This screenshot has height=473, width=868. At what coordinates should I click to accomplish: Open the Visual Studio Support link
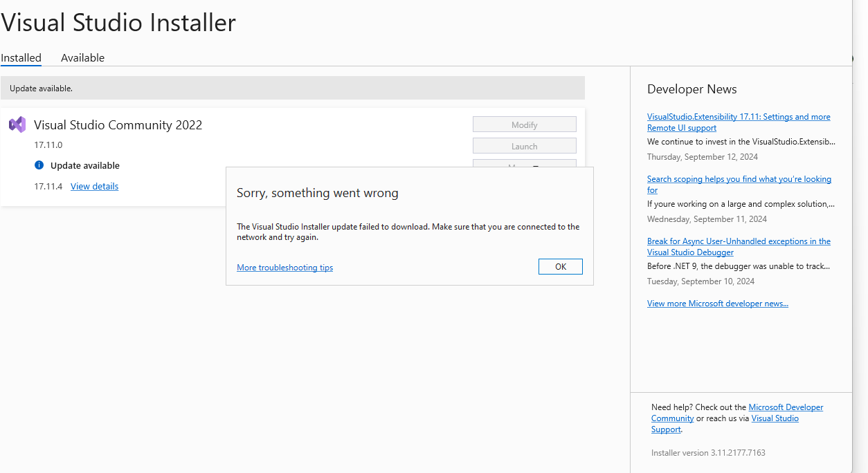click(725, 424)
